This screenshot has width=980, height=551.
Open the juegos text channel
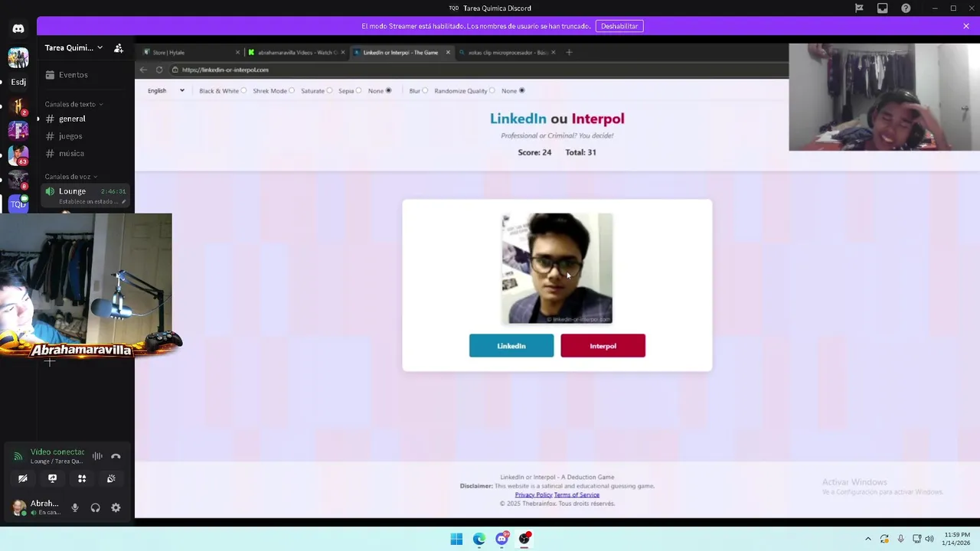[x=86, y=136]
